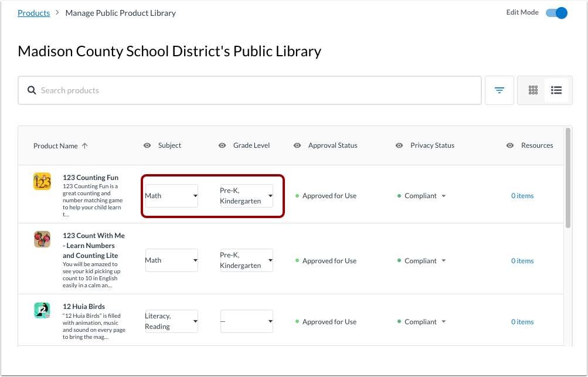
Task: Open Grade Level dropdown for 12 Huia Birds
Action: tap(246, 321)
